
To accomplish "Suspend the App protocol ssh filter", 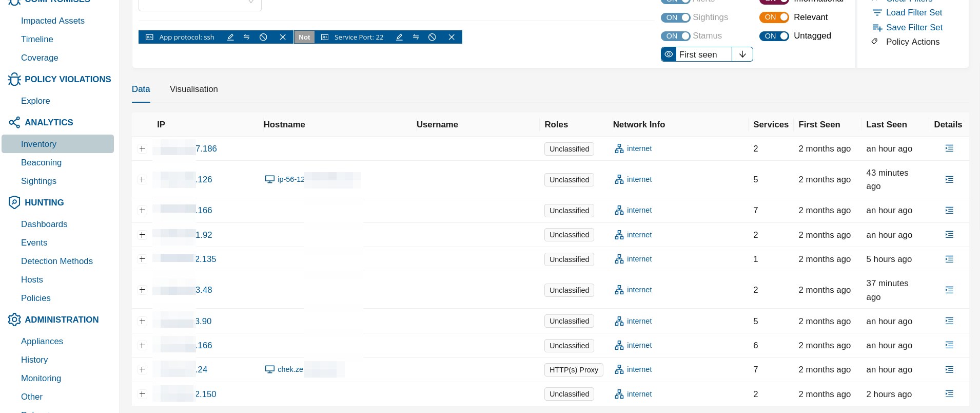I will 263,37.
